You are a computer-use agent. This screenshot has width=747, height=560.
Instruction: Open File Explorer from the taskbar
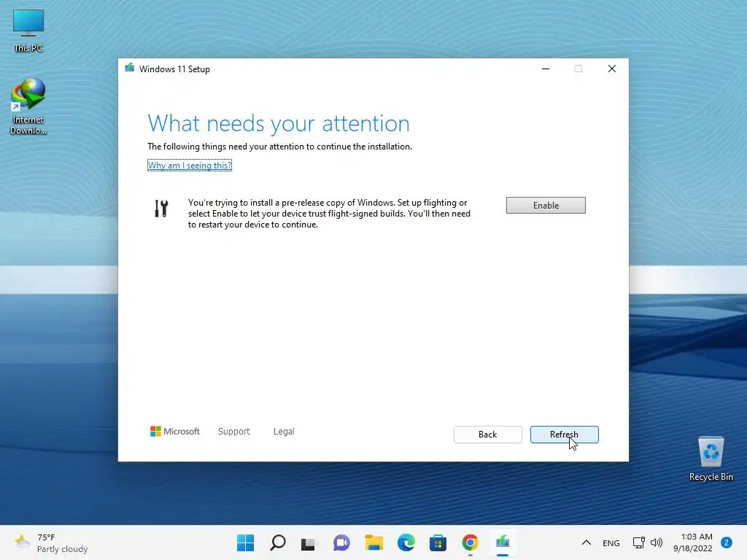(374, 542)
